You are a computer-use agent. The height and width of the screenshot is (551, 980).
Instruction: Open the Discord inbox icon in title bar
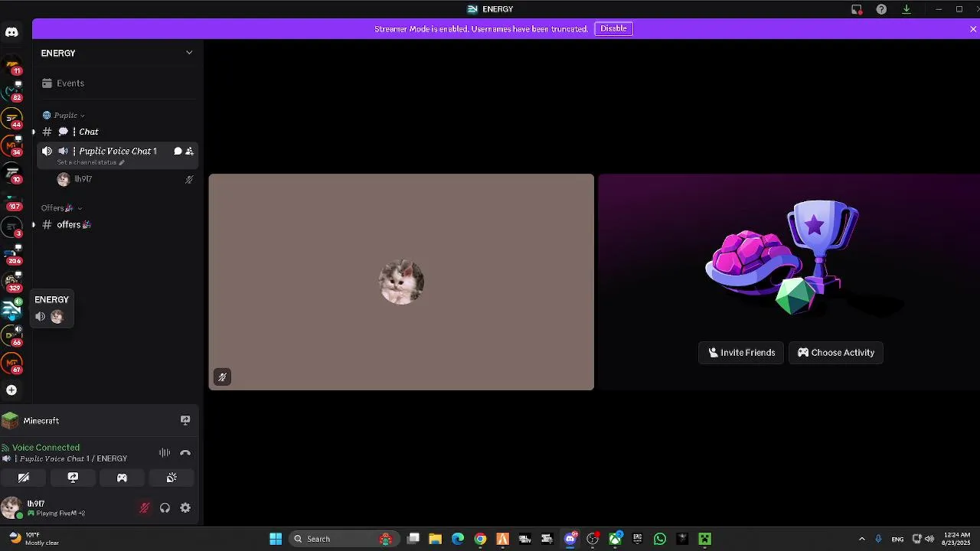click(857, 9)
